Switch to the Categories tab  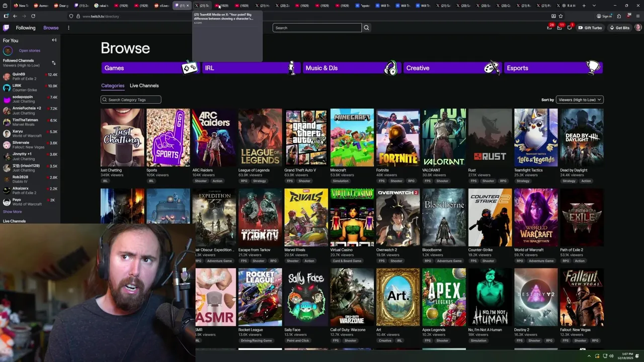coord(113,85)
